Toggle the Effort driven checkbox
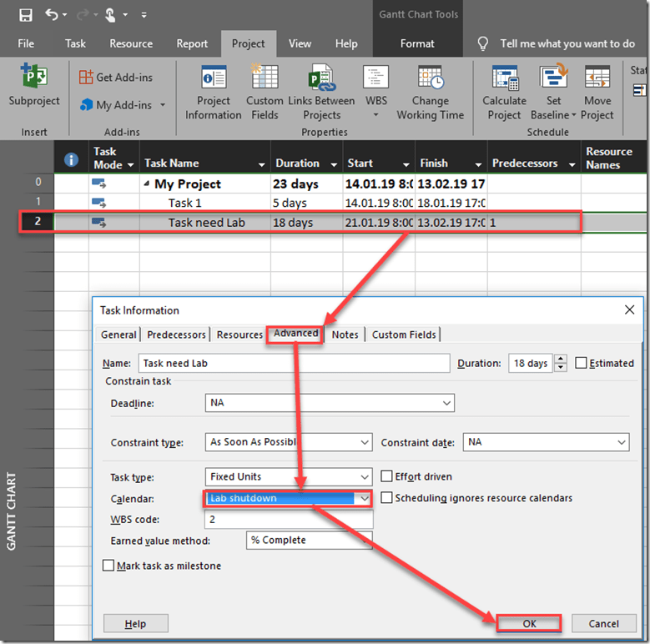This screenshot has height=644, width=650. pos(387,476)
